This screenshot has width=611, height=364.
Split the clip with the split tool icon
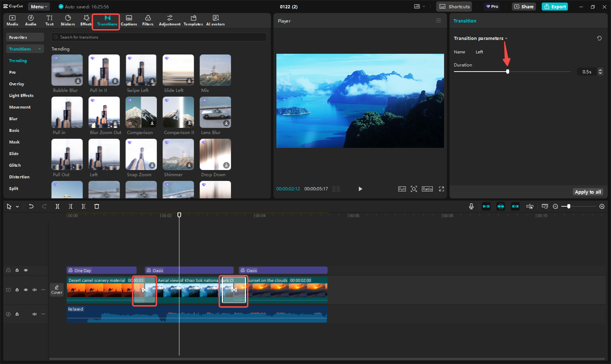pos(57,206)
